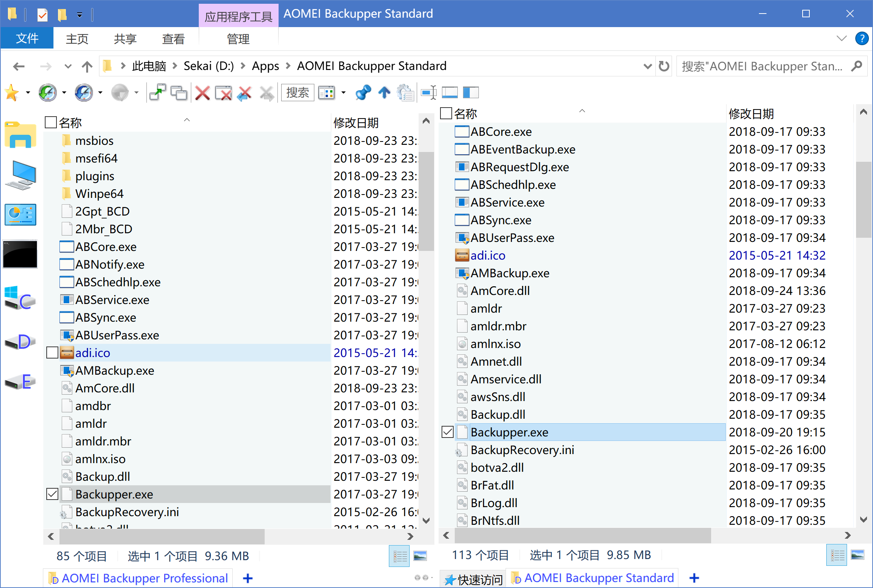
Task: Click Sekai (D:) in address breadcrumb
Action: pyautogui.click(x=209, y=66)
